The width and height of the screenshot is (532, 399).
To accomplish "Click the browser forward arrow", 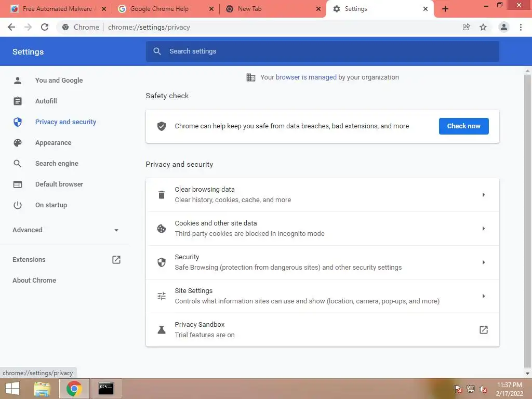I will point(28,27).
